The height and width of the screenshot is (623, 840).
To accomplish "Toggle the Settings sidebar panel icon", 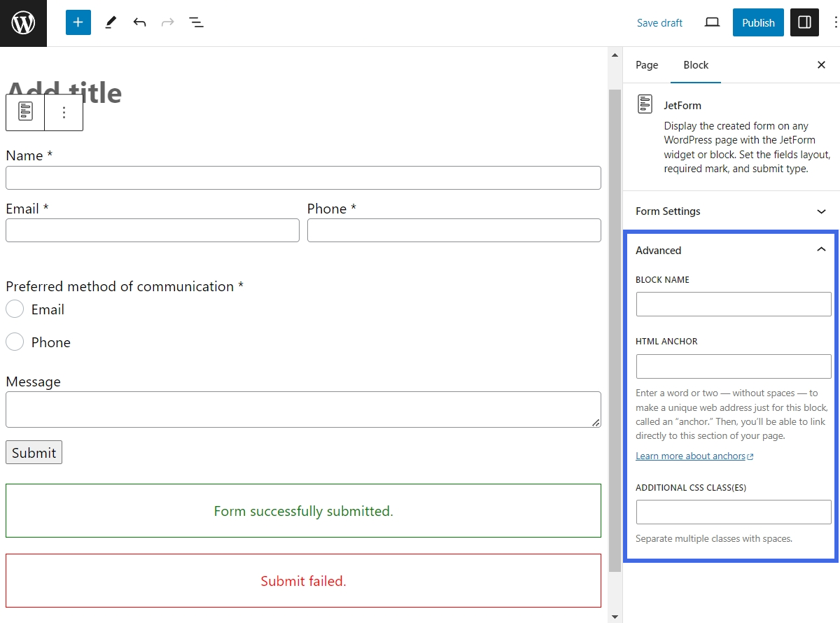I will pos(804,22).
